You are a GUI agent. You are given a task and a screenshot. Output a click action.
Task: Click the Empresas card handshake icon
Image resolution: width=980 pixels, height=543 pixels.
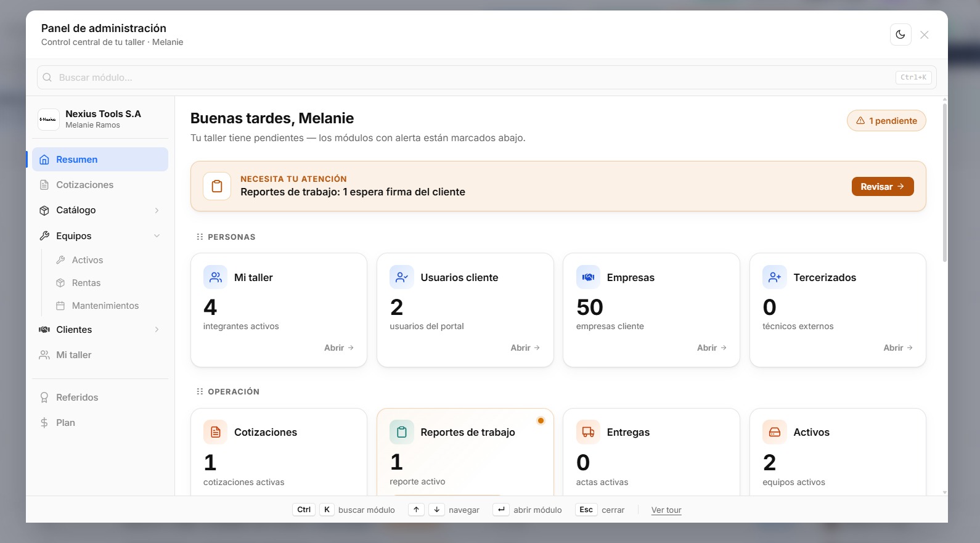(x=588, y=277)
